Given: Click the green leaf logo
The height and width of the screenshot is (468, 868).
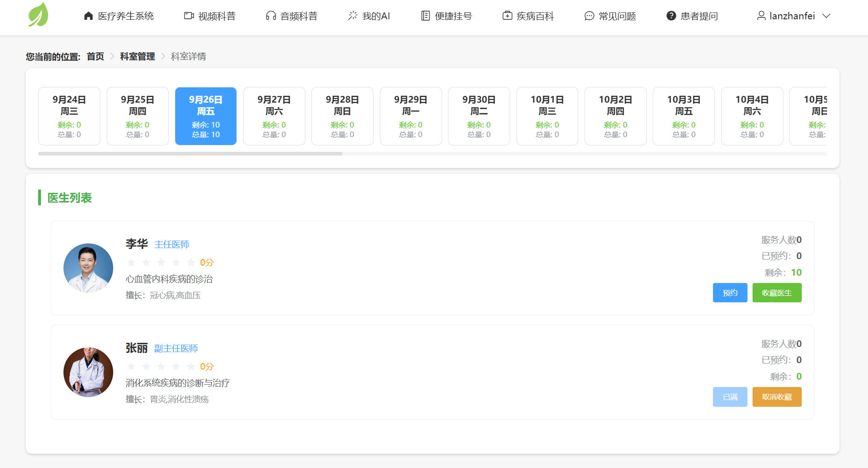Looking at the screenshot, I should click(38, 15).
